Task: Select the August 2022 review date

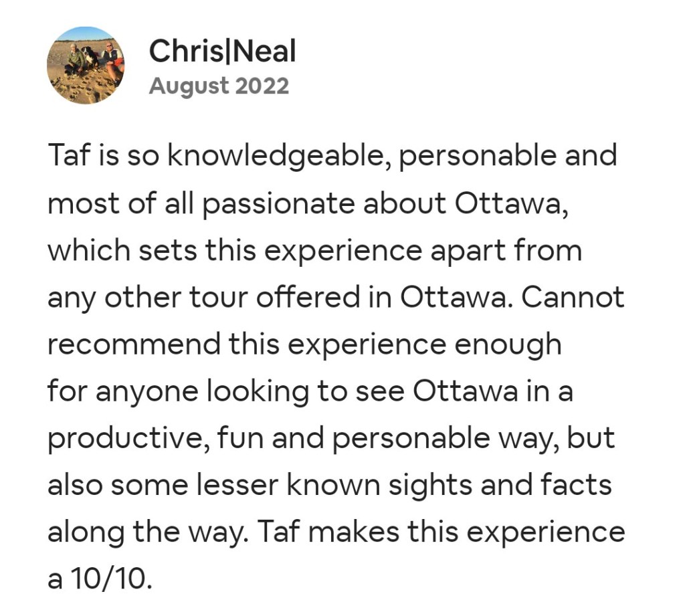Action: pyautogui.click(x=219, y=86)
